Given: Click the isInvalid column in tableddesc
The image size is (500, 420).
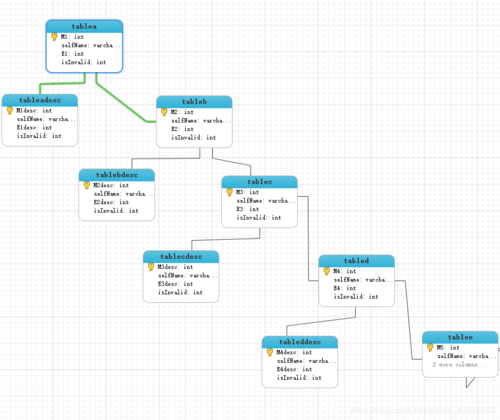Looking at the screenshot, I should 299,378.
